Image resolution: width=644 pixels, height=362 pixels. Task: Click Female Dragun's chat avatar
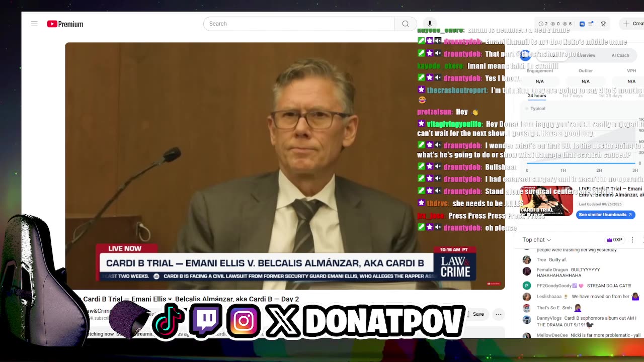point(527,271)
